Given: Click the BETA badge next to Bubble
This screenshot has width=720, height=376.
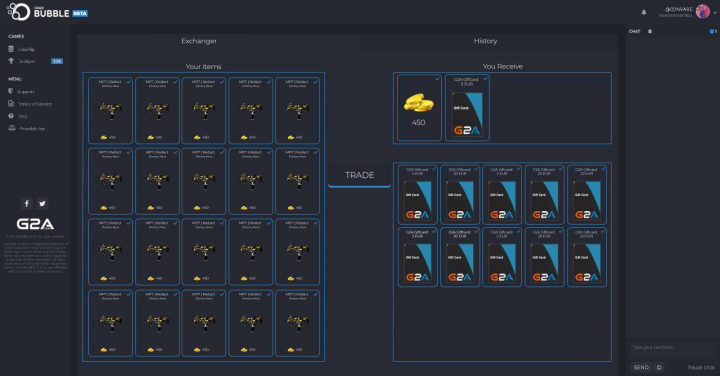Looking at the screenshot, I should (80, 13).
